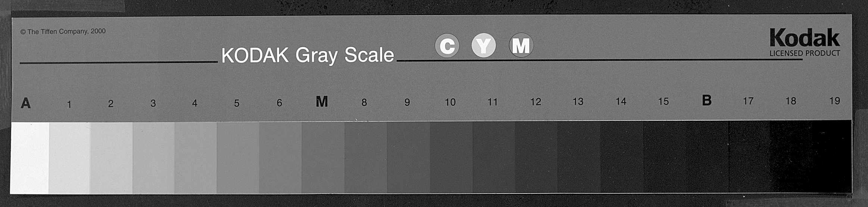Click the gray swatch below number 3
The image size is (868, 207).
click(153, 158)
